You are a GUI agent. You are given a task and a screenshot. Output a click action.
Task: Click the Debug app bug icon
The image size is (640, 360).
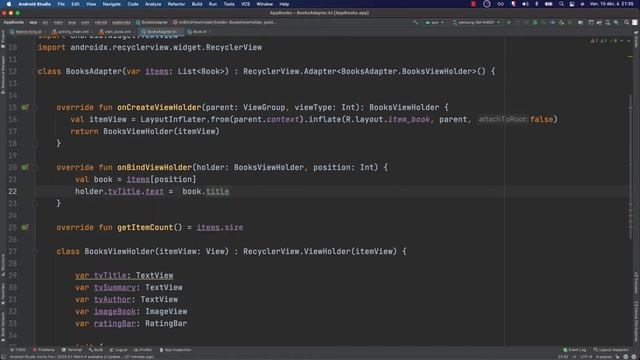coord(535,22)
